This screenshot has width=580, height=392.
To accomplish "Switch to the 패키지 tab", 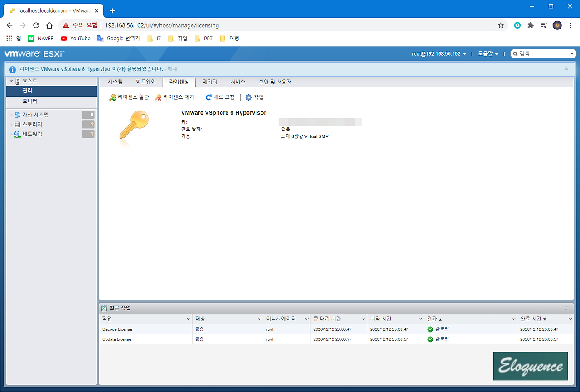I will (210, 82).
